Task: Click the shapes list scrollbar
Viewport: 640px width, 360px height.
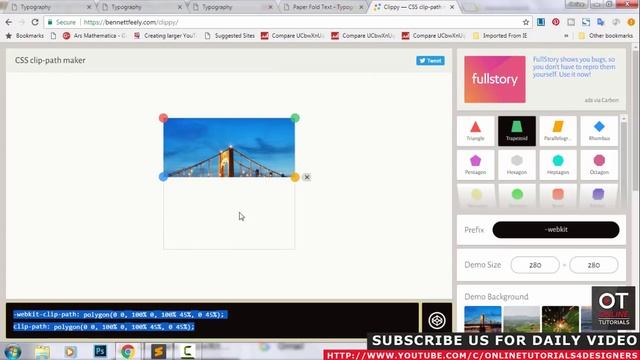Action: click(623, 163)
